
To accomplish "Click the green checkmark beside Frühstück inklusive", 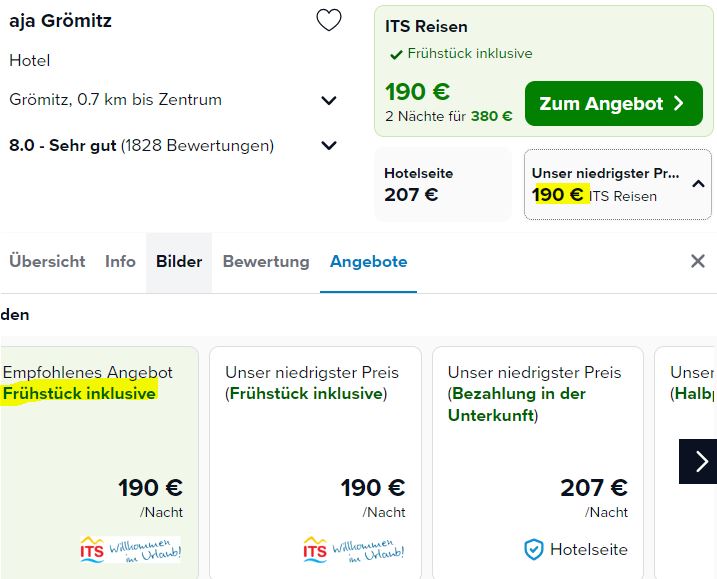I will 396,54.
